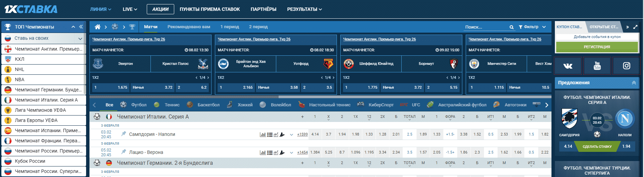644x177 pixels.
Task: Open the Instagram icon
Action: [x=626, y=66]
